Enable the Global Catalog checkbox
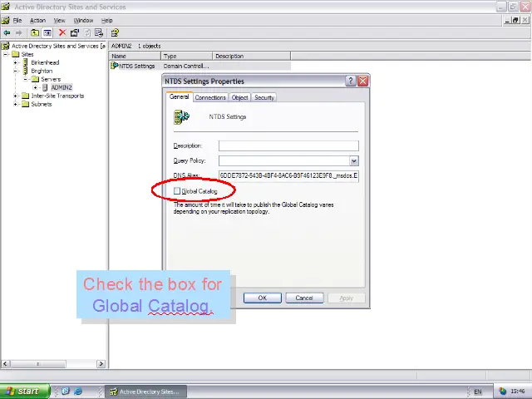The height and width of the screenshot is (399, 532). click(177, 191)
